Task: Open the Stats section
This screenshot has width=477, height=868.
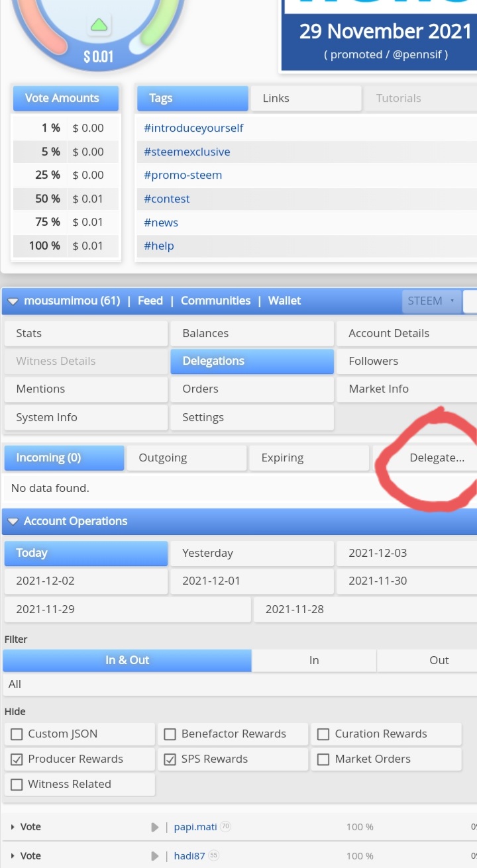Action: point(85,333)
